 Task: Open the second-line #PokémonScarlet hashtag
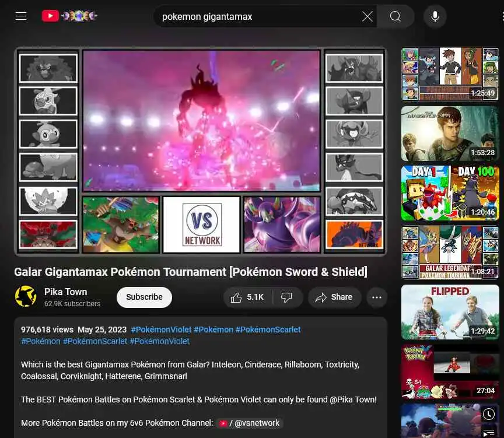coord(95,341)
